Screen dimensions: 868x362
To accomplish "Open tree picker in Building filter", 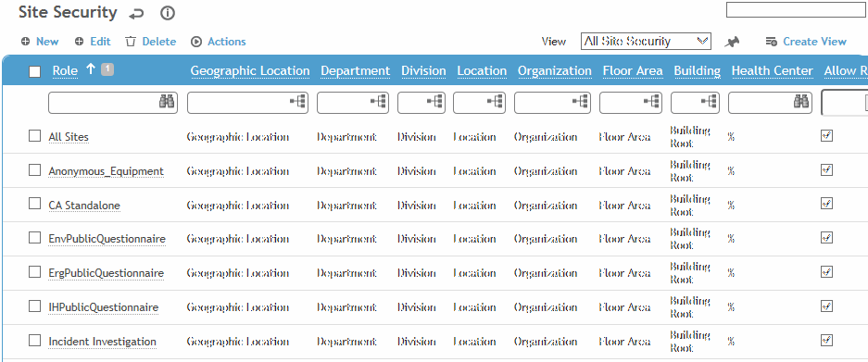I will click(x=709, y=101).
